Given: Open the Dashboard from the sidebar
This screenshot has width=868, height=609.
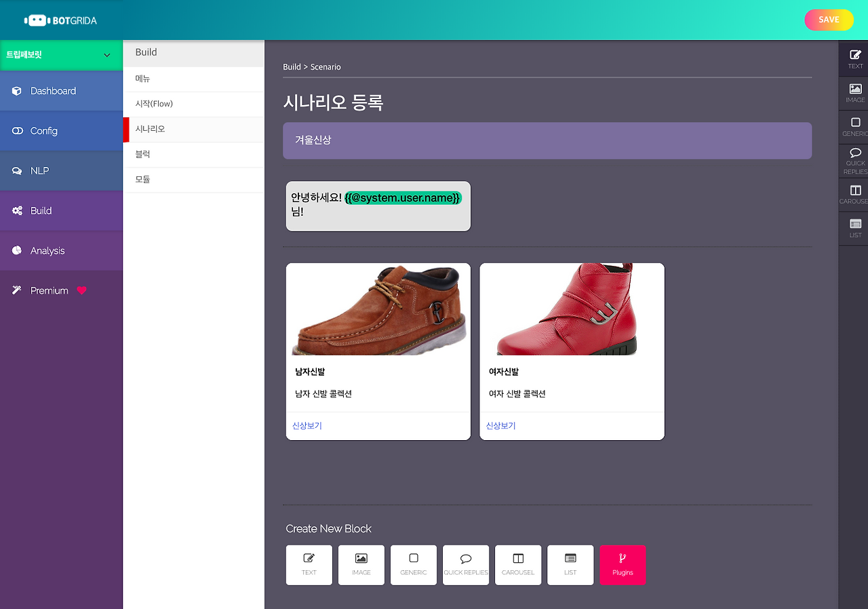Looking at the screenshot, I should click(x=61, y=90).
